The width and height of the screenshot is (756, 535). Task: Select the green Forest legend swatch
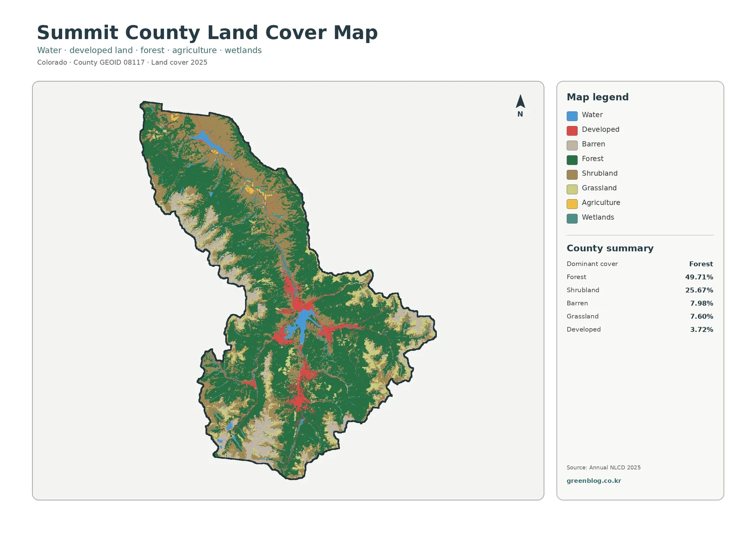tap(572, 160)
